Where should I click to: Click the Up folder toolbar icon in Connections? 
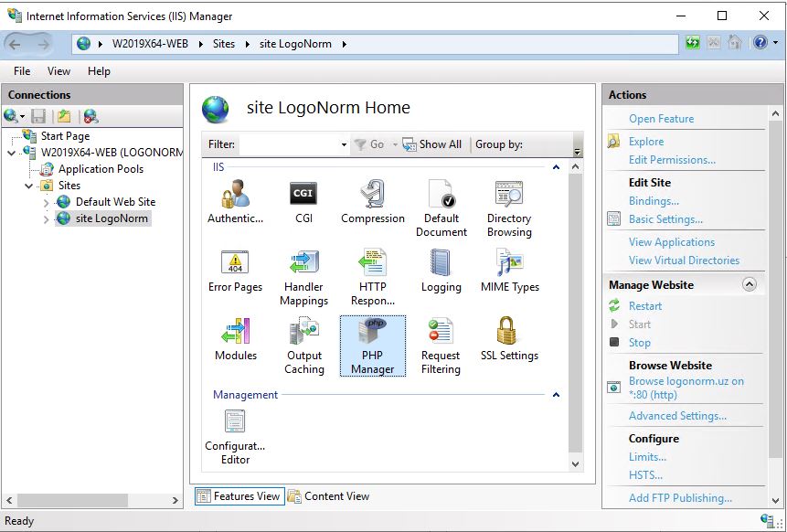(64, 116)
